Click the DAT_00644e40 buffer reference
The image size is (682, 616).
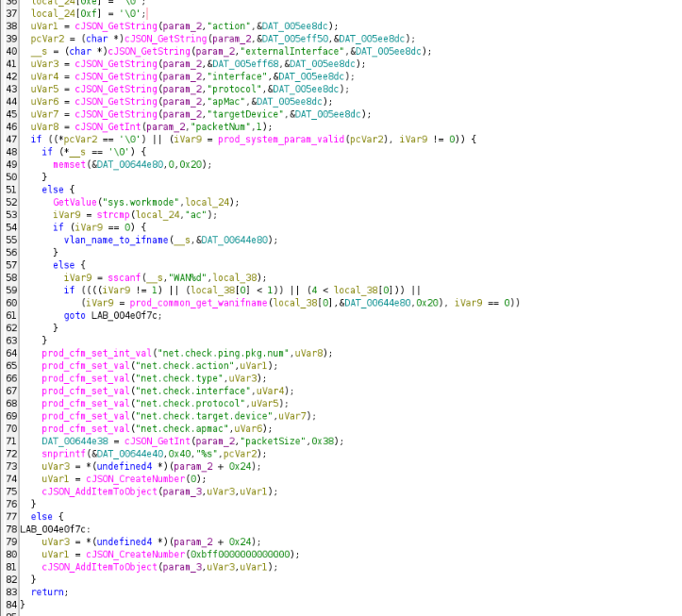[x=129, y=455]
